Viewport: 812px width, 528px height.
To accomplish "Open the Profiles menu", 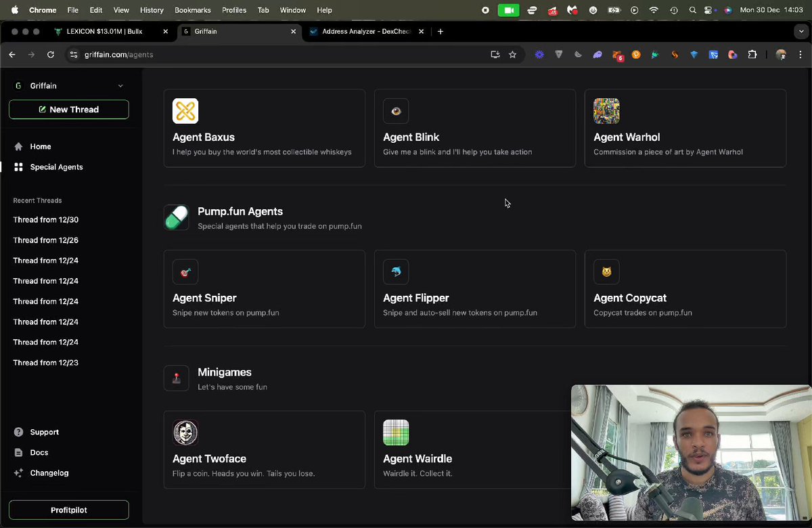I will point(234,10).
